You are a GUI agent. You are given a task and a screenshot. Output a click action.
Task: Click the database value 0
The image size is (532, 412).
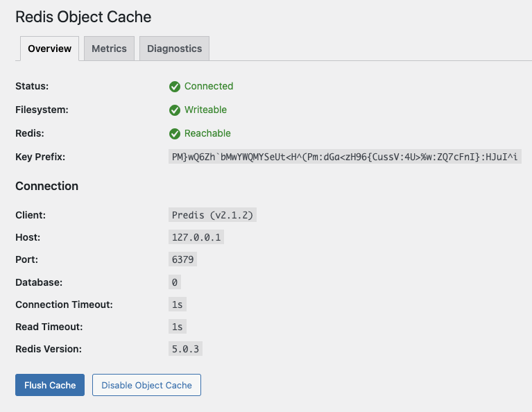click(x=174, y=282)
